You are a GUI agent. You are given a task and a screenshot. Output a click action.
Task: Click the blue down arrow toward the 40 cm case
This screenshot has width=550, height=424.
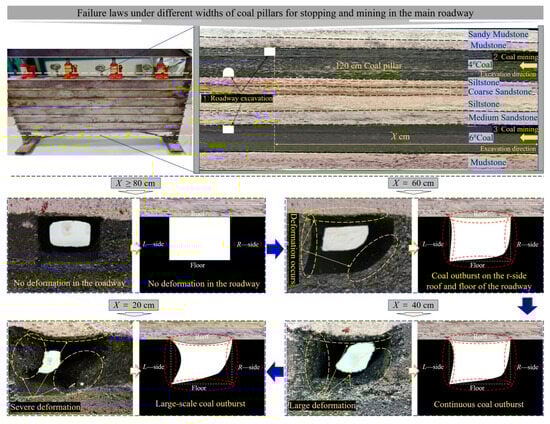point(528,306)
